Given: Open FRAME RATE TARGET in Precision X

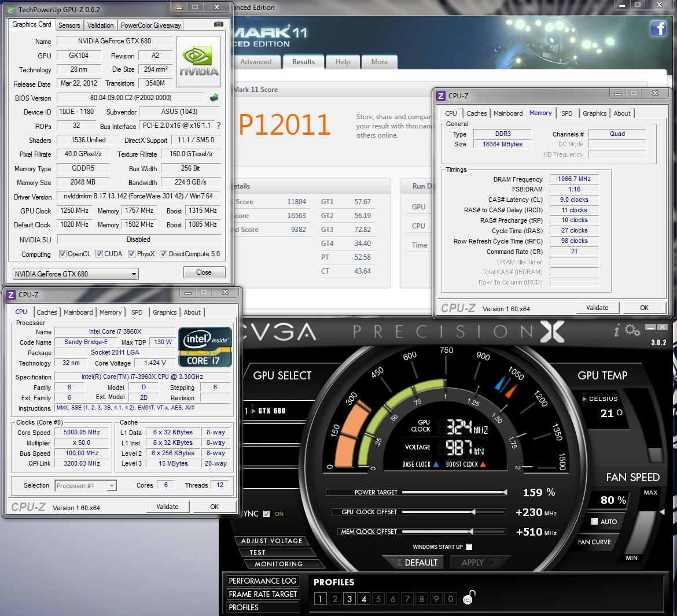Looking at the screenshot, I should click(x=263, y=594).
